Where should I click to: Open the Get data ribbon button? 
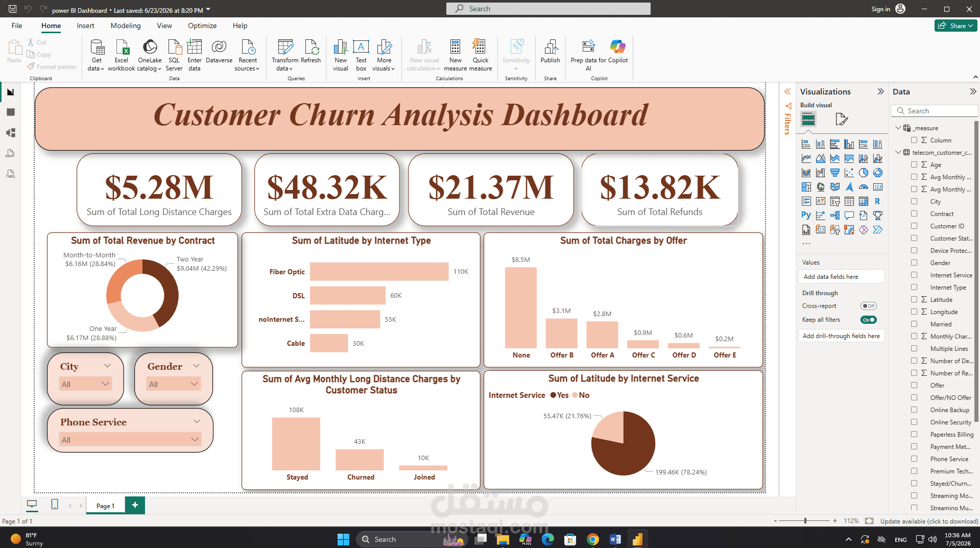pyautogui.click(x=96, y=55)
